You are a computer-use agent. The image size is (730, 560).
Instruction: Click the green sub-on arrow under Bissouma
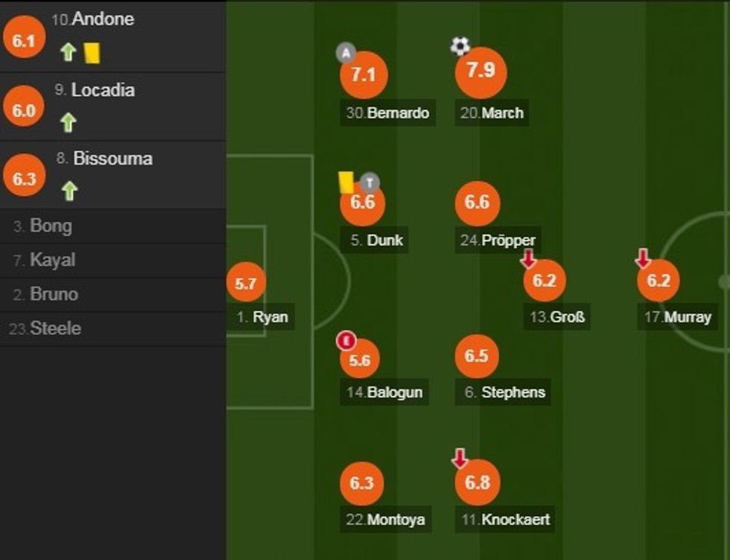coord(69,191)
